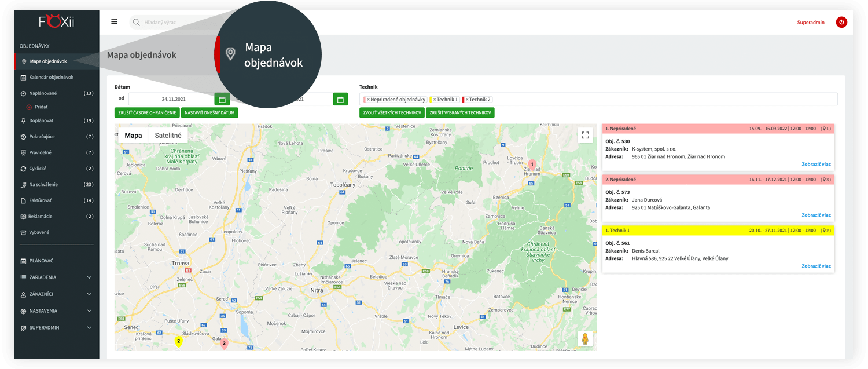Click the Street View pegman icon

[585, 339]
